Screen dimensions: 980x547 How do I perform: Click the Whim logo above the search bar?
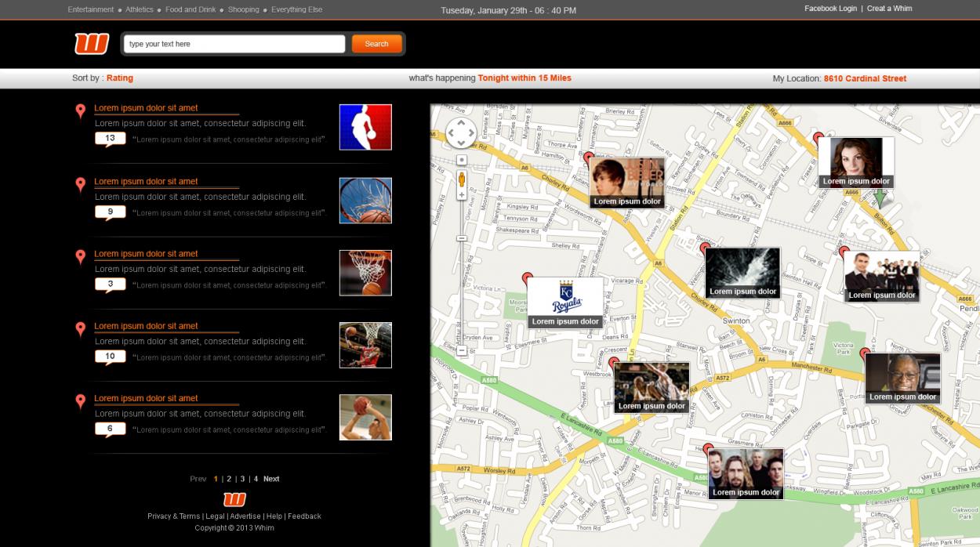tap(92, 44)
